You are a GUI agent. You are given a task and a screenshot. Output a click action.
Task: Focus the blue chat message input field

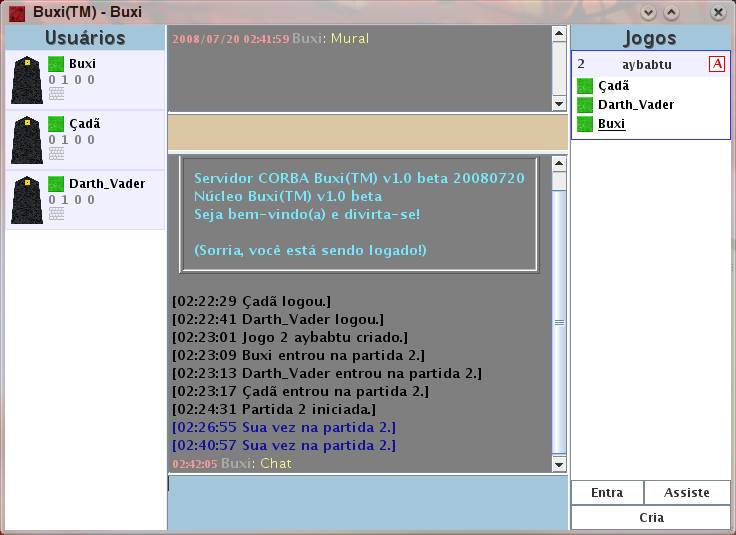[x=368, y=503]
